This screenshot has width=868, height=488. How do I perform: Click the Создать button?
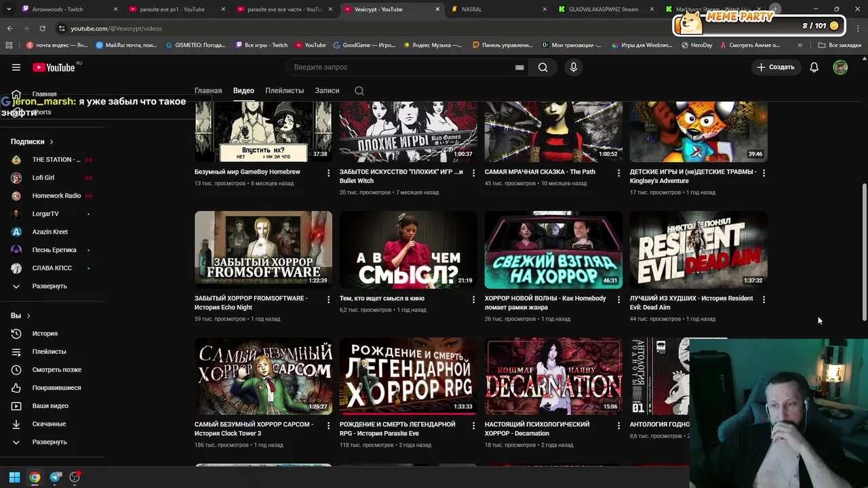tap(776, 67)
